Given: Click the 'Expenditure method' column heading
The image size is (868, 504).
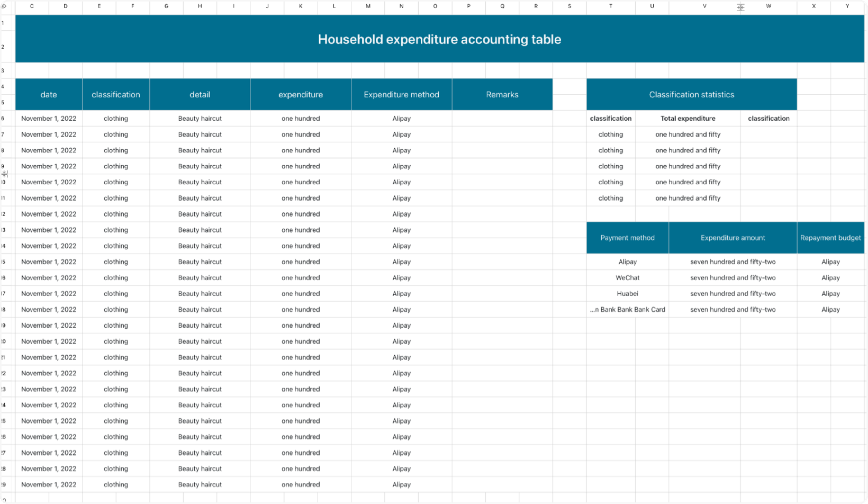Looking at the screenshot, I should pos(402,94).
